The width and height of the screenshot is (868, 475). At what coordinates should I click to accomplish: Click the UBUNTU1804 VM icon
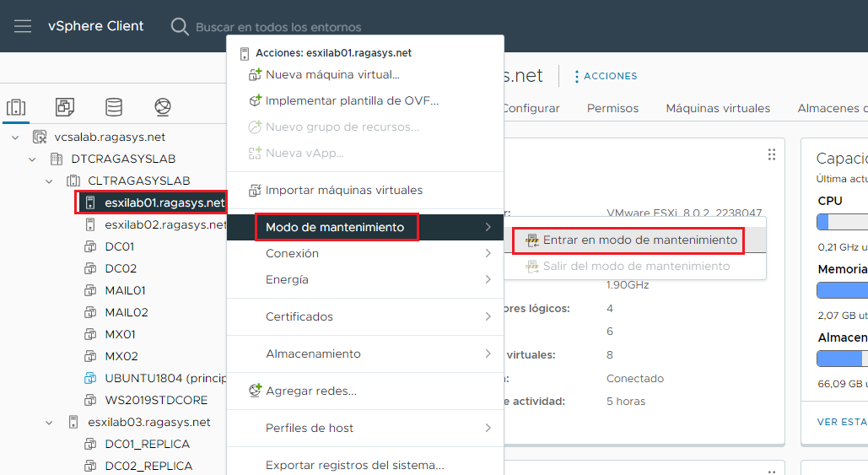[x=89, y=379]
